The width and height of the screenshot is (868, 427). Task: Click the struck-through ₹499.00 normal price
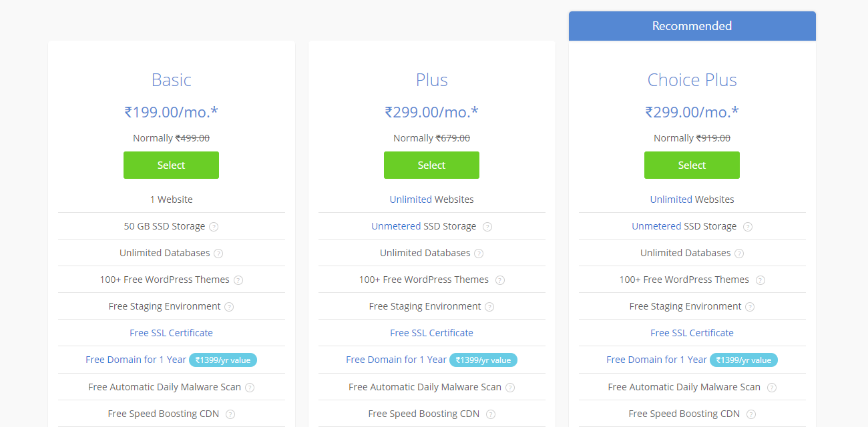[192, 138]
